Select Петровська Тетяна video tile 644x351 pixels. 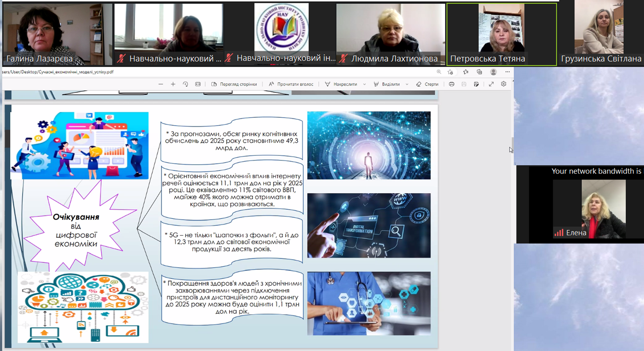(x=501, y=34)
